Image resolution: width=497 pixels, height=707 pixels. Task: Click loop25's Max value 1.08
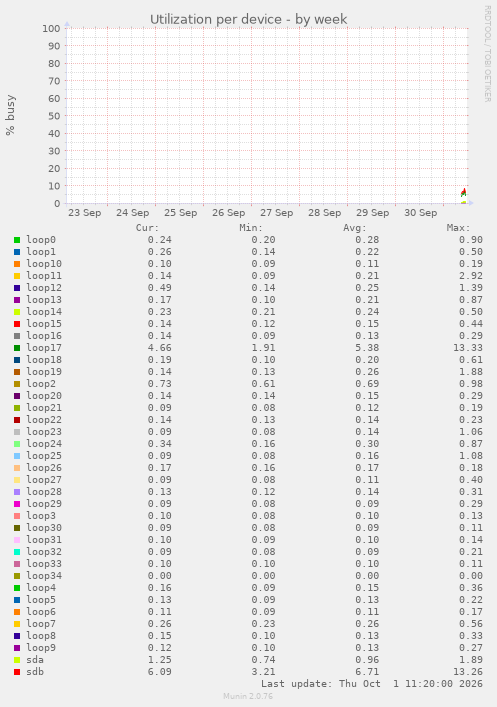point(471,456)
